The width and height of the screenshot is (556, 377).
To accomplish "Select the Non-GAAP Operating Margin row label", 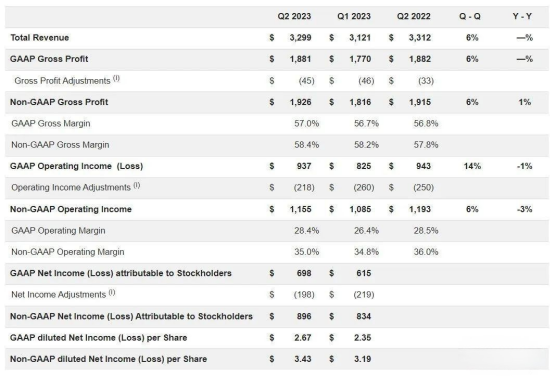I will tap(68, 252).
